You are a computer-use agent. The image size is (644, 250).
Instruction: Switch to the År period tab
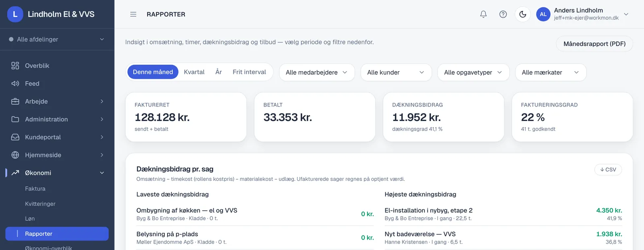coord(219,72)
